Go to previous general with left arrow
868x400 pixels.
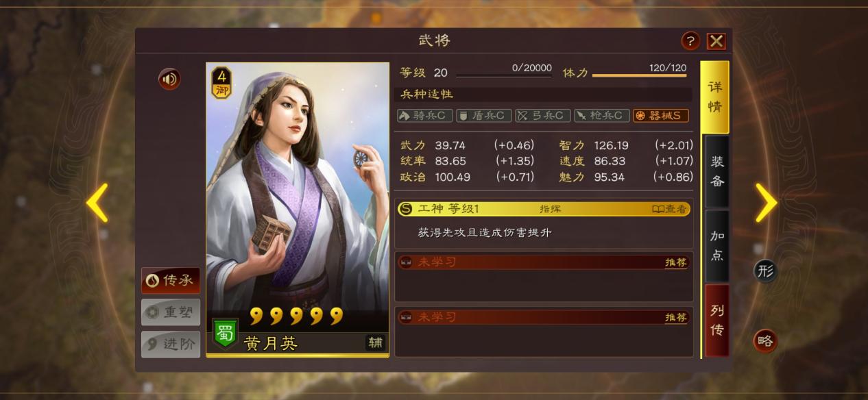(97, 203)
